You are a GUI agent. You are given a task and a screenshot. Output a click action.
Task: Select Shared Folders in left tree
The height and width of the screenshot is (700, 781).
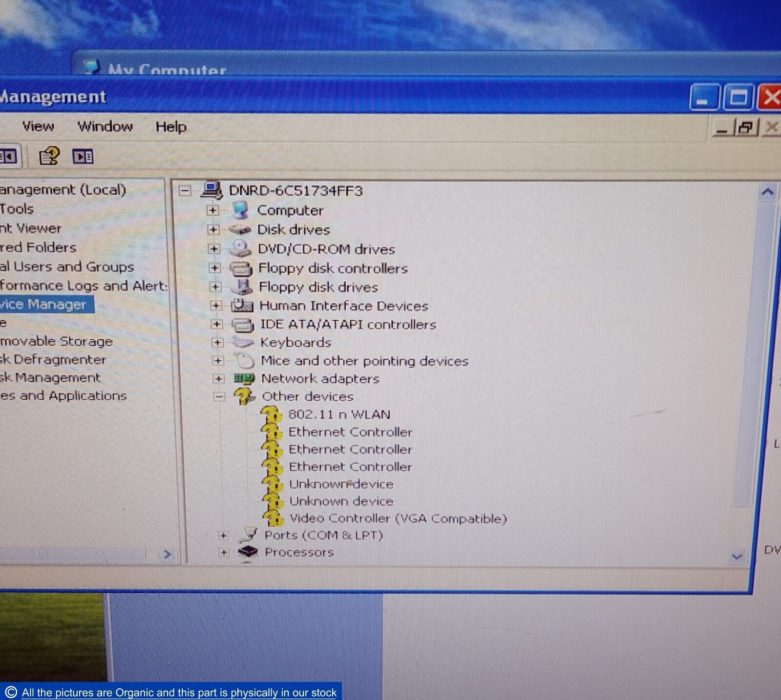(38, 247)
